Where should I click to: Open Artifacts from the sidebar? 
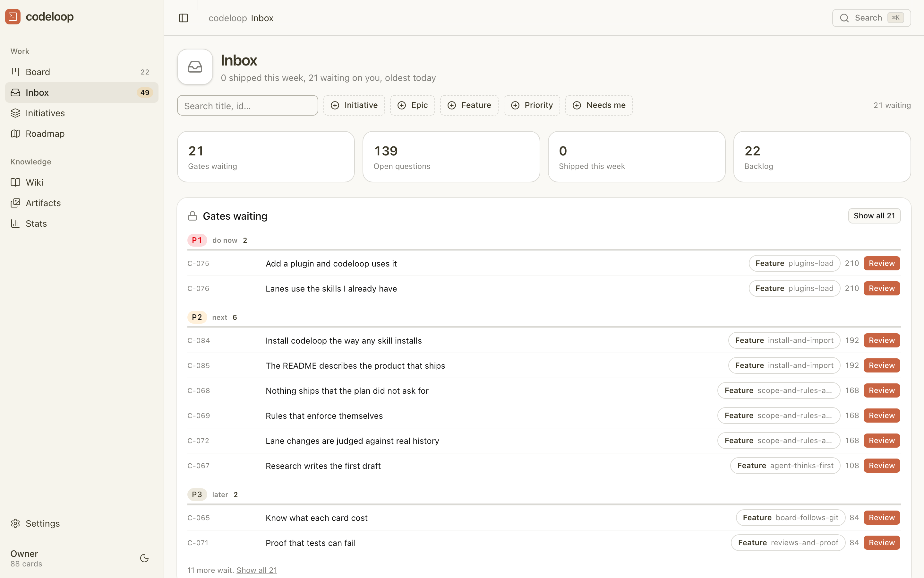[82, 203]
